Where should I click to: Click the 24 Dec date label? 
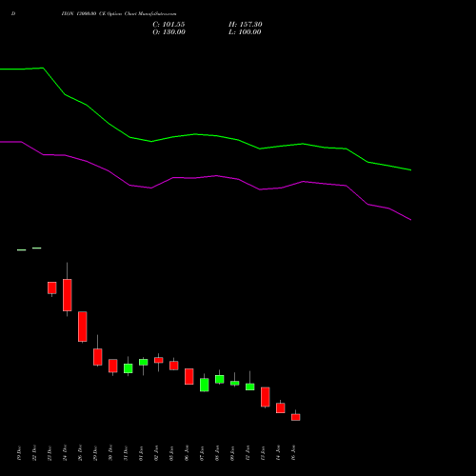[65, 453]
